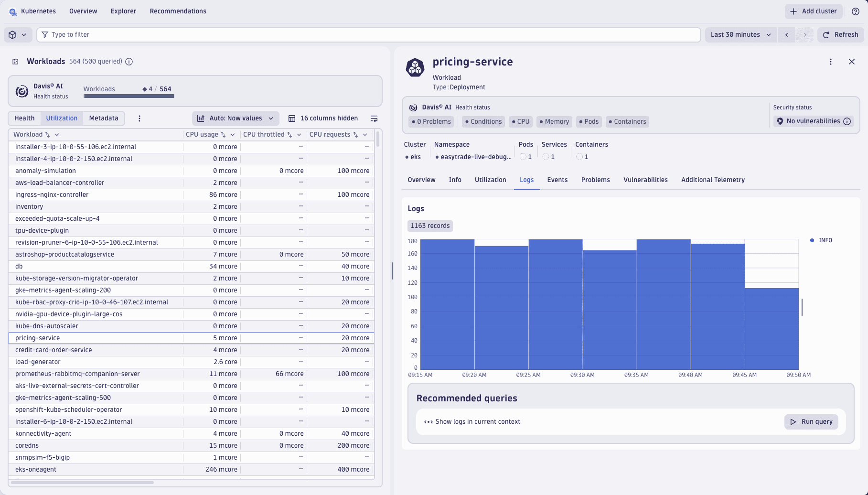This screenshot has width=868, height=495.
Task: Open pricing-service Utilization detail tab
Action: [x=491, y=180]
